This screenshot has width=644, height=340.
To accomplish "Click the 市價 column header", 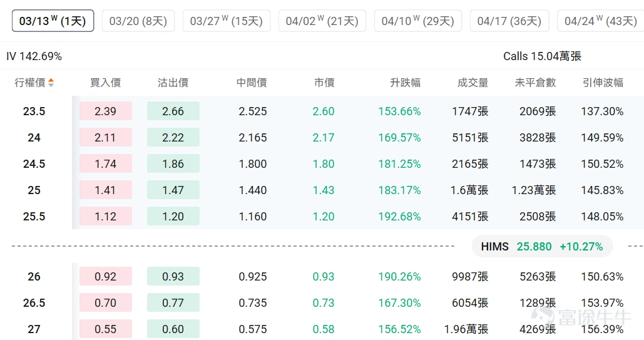I will click(324, 83).
